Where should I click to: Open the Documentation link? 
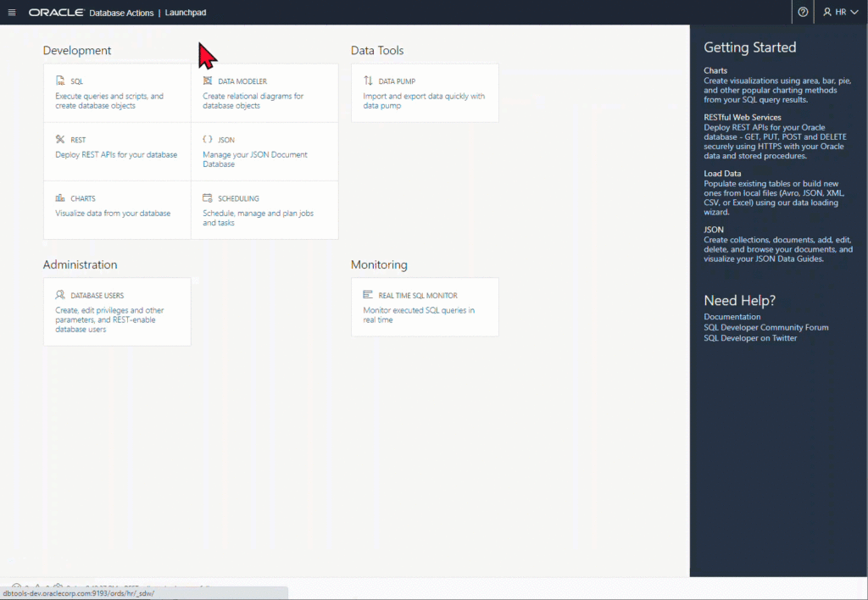pos(732,316)
